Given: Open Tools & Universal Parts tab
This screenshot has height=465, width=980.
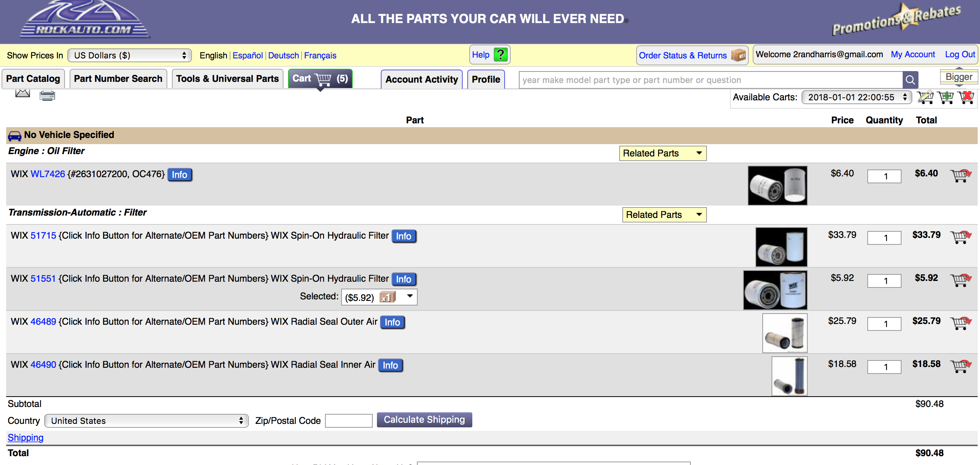Looking at the screenshot, I should [x=227, y=79].
